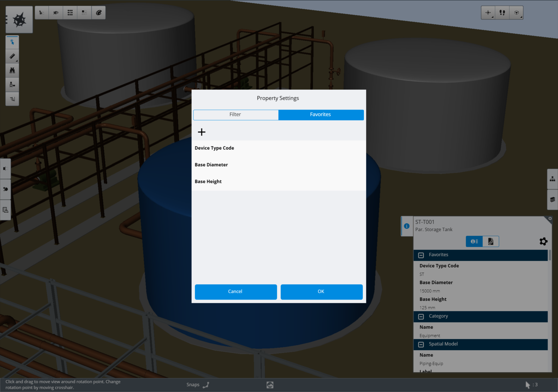Screen dimensions: 558x392
Task: Click the clash detection tool icon
Action: click(12, 85)
